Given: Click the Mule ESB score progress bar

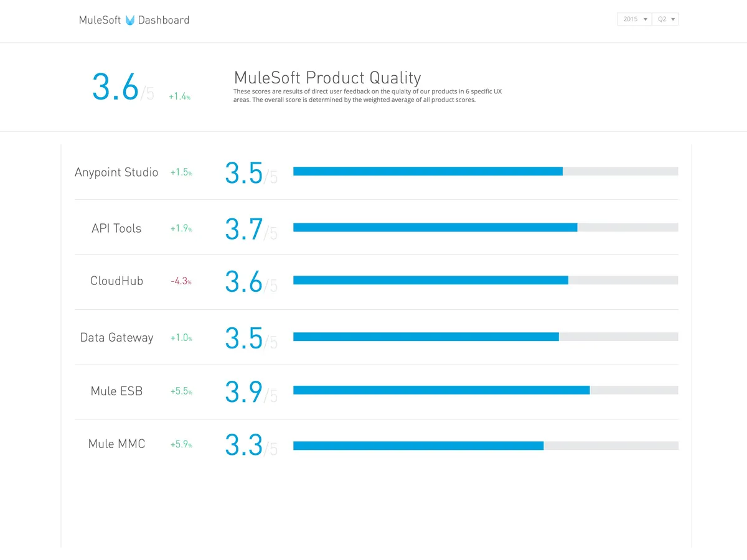Looking at the screenshot, I should click(486, 390).
